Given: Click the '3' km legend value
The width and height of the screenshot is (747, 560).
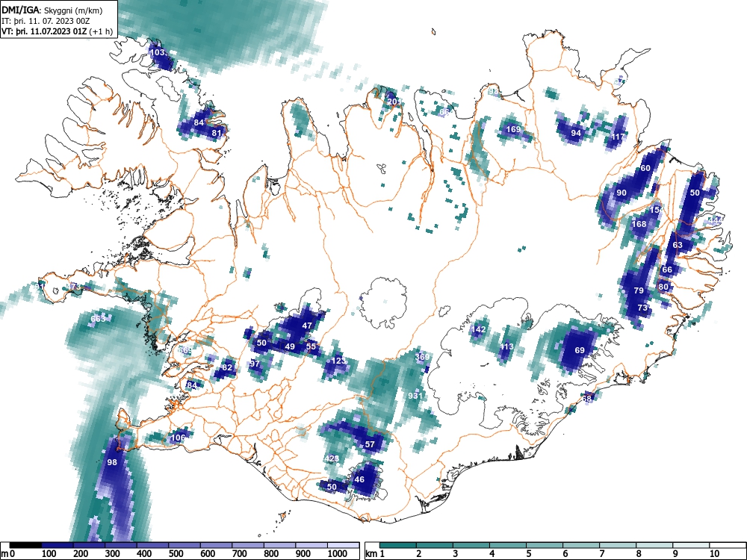Looking at the screenshot, I should pyautogui.click(x=455, y=554).
